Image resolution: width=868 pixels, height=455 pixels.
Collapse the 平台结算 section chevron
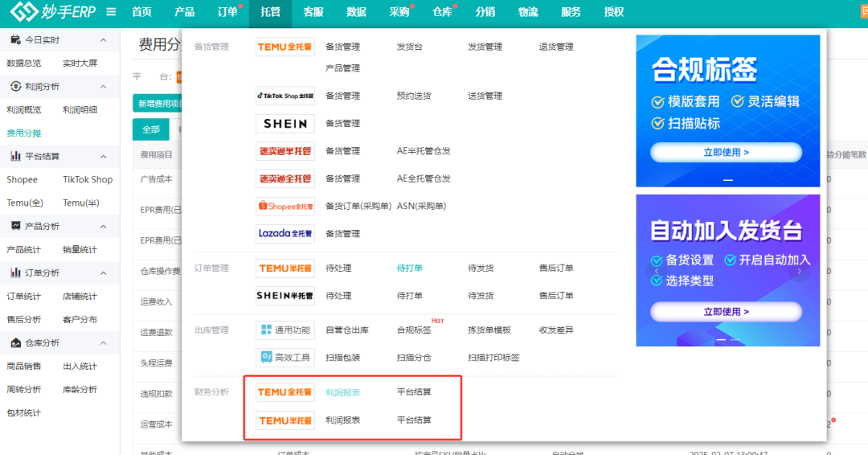104,157
